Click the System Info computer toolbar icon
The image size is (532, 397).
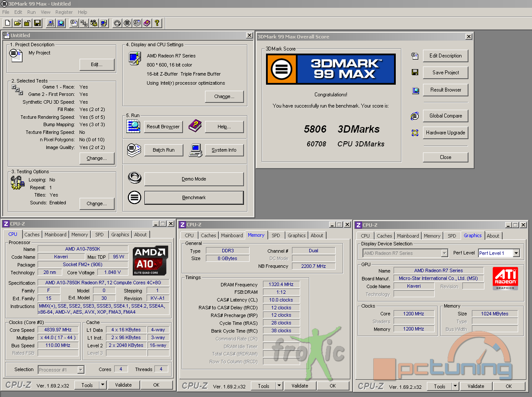pos(51,23)
